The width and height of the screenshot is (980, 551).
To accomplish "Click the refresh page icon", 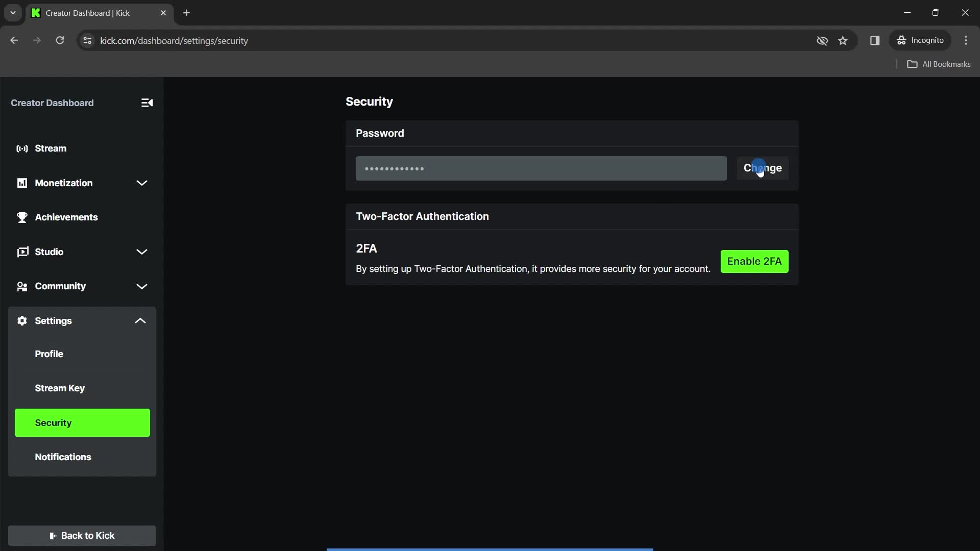I will click(x=61, y=40).
